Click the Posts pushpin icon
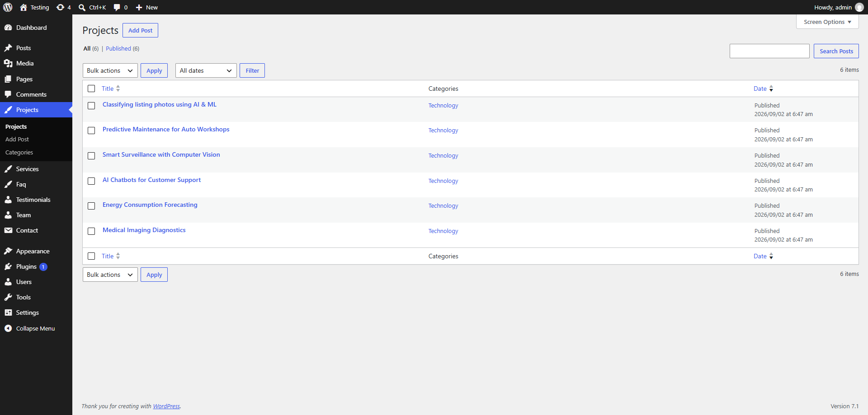Image resolution: width=868 pixels, height=415 pixels. pyautogui.click(x=8, y=48)
